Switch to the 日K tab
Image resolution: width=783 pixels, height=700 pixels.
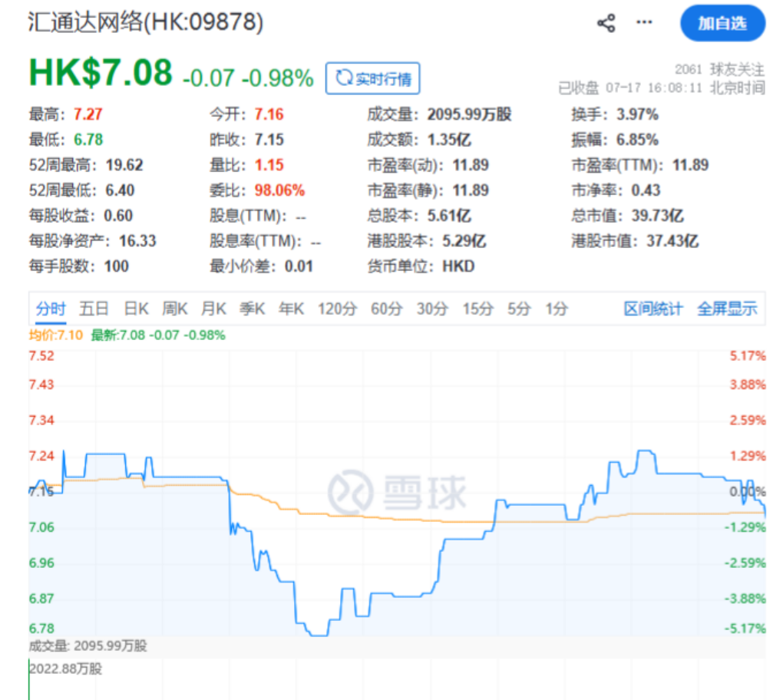pos(136,309)
